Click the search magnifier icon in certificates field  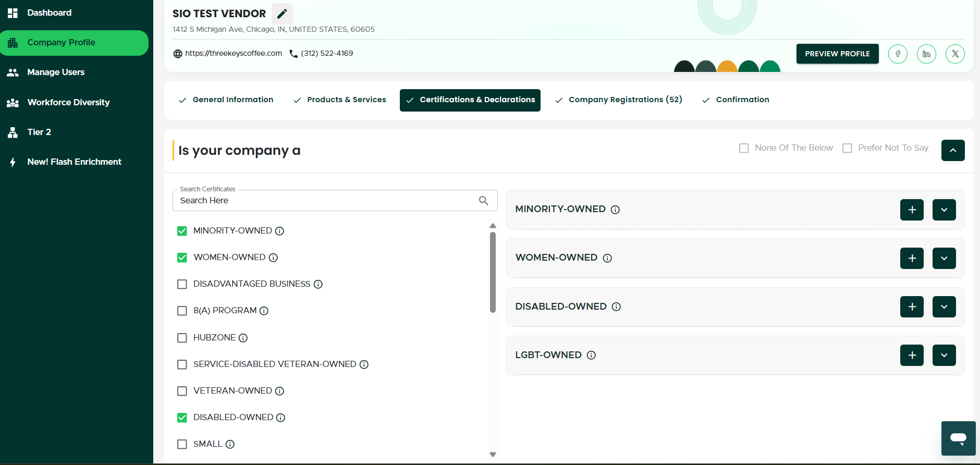483,201
